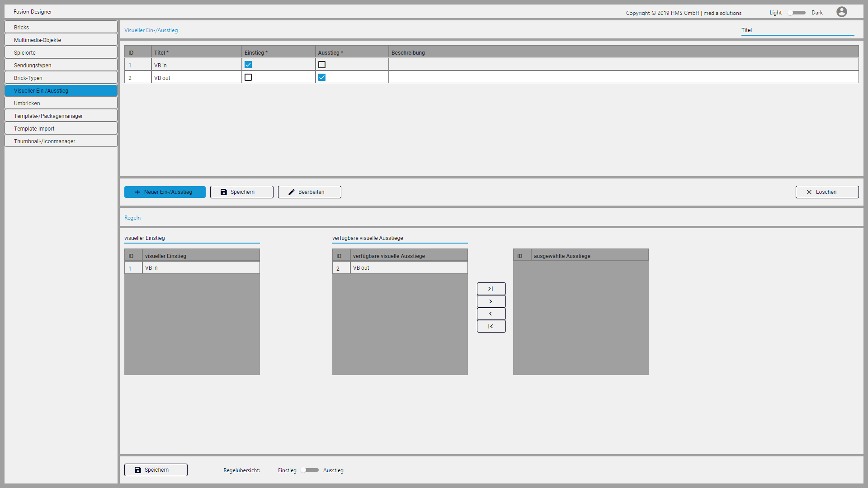Open Template-/Packagemanager in the sidebar
The width and height of the screenshot is (868, 488).
[x=61, y=116]
